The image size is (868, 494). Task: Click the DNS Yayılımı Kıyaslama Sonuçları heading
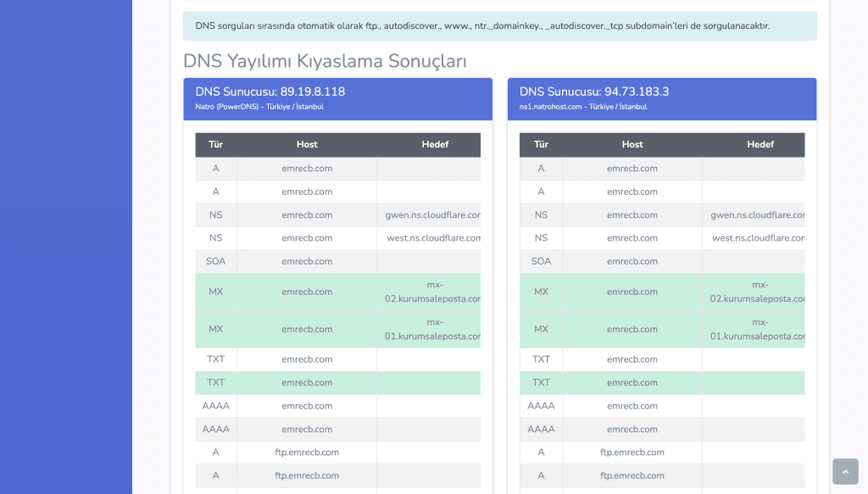(325, 61)
